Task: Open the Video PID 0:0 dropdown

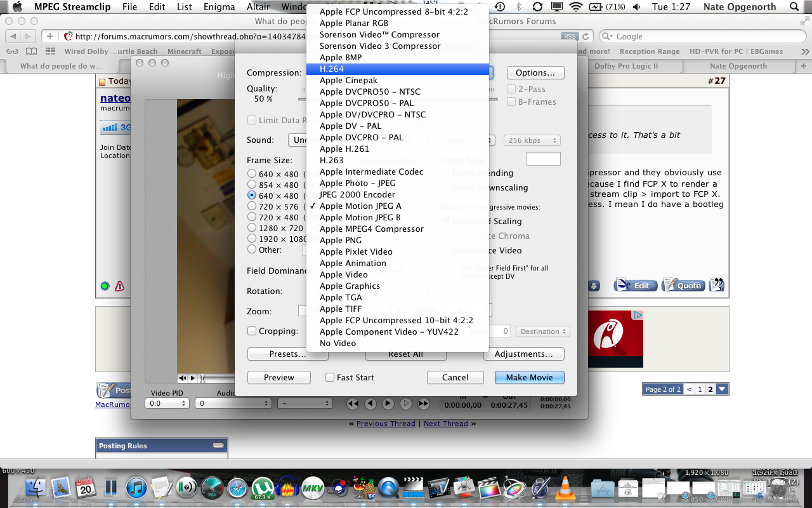Action: point(167,403)
